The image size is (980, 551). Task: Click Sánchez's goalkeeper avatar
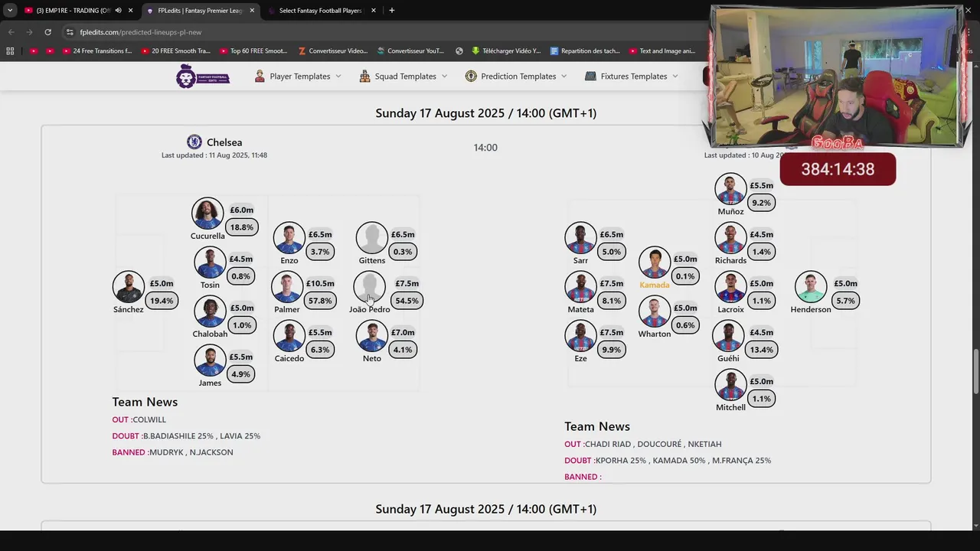pyautogui.click(x=128, y=287)
